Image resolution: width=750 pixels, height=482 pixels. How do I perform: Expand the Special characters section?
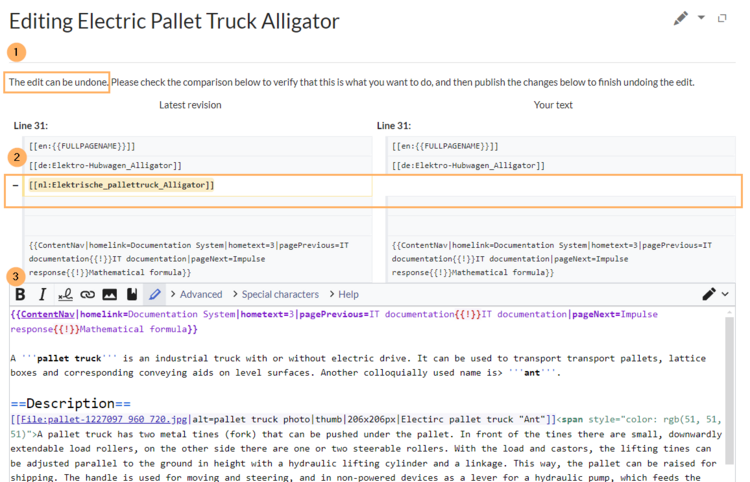pyautogui.click(x=276, y=295)
